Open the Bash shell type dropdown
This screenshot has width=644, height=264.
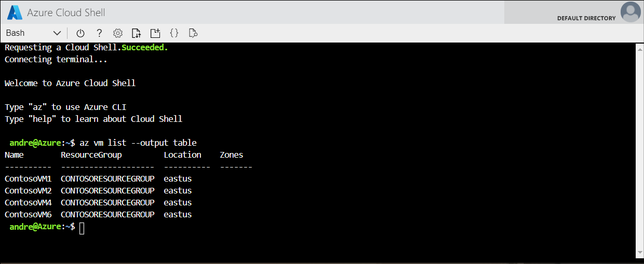(33, 33)
